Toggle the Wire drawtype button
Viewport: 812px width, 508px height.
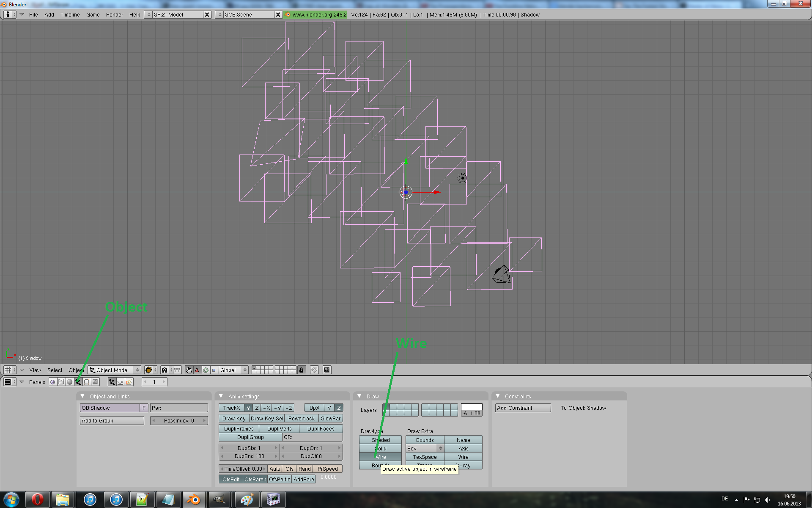point(380,457)
